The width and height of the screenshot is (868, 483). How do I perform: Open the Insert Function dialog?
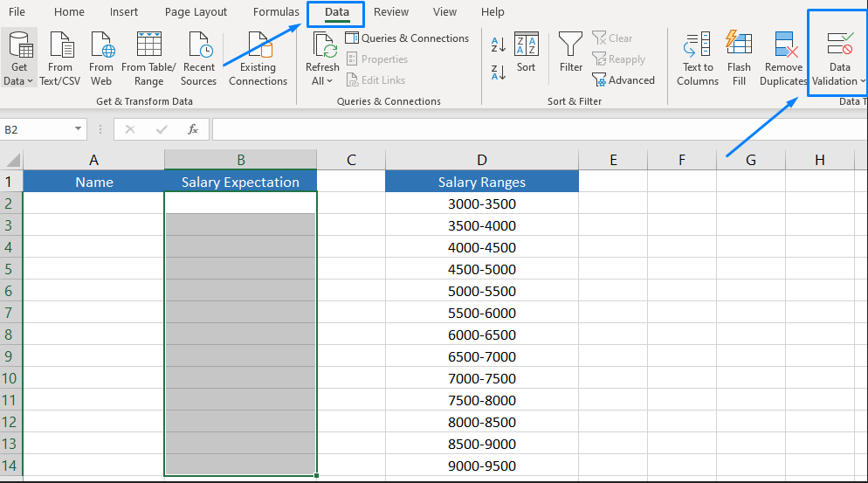click(x=193, y=129)
